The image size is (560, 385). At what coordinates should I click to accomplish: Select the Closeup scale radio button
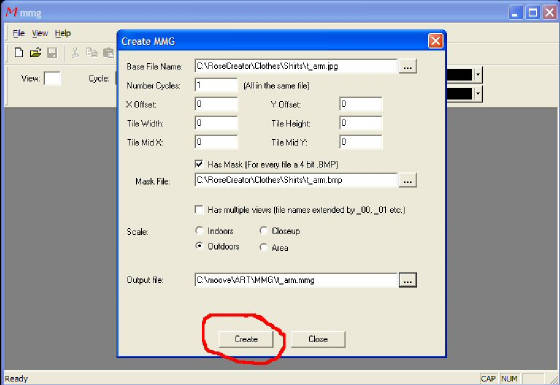(264, 231)
